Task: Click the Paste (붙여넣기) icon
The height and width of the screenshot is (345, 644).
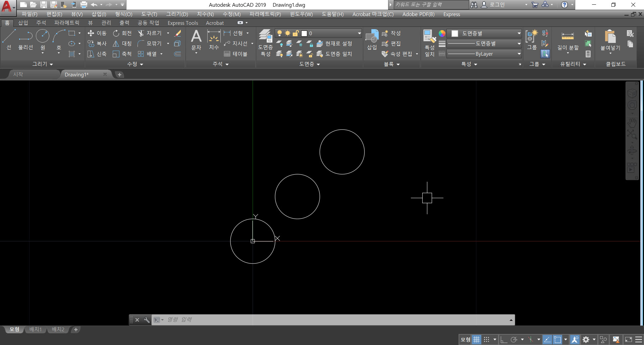Action: pos(610,41)
